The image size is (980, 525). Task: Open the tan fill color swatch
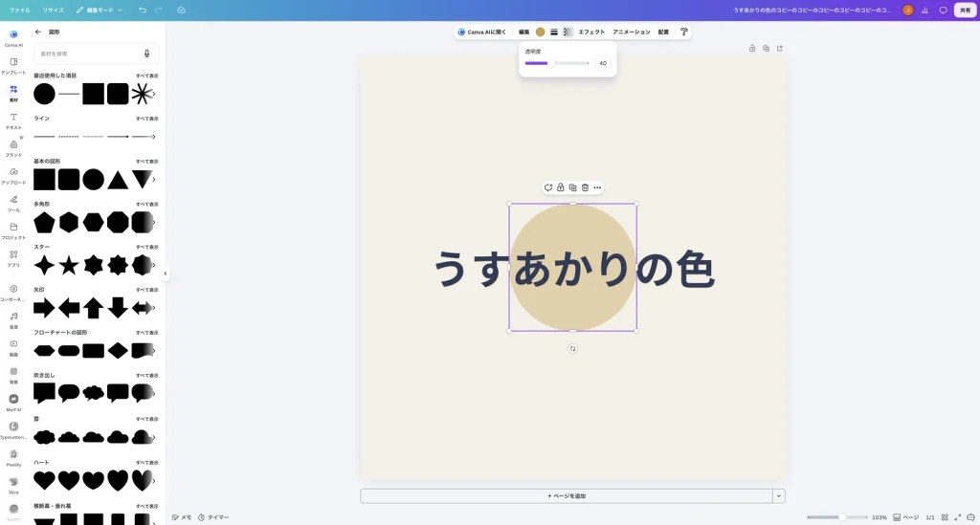(540, 32)
